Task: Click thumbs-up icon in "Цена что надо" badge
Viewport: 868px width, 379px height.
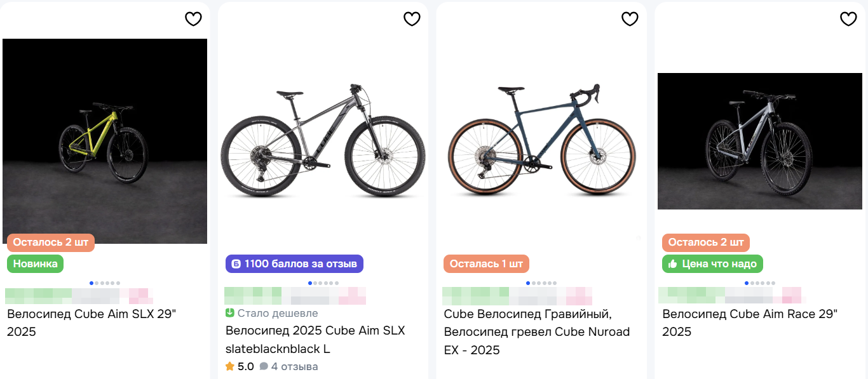Action: point(672,264)
